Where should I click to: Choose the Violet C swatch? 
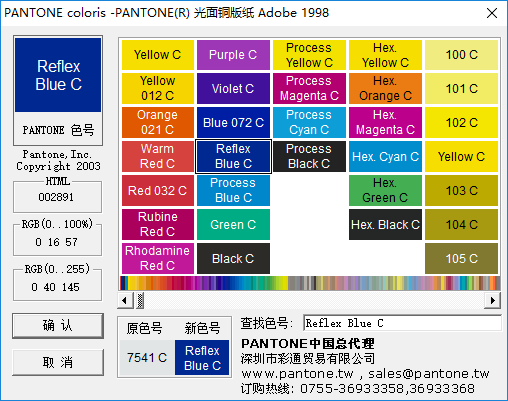(x=233, y=89)
